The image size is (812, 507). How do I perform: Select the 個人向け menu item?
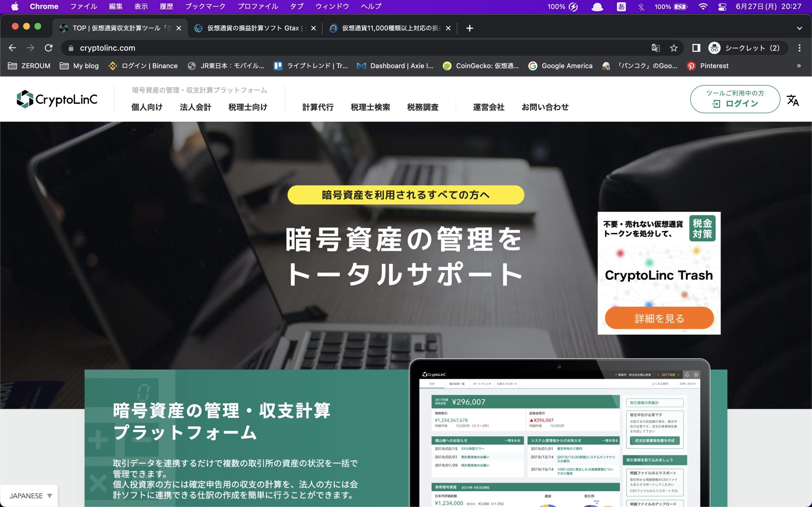(146, 107)
